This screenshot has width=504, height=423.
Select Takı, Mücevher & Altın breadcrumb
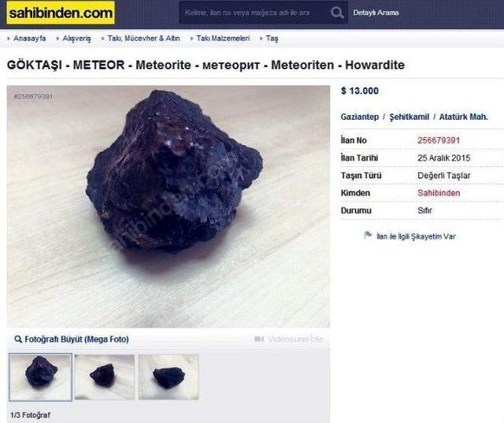click(x=143, y=39)
